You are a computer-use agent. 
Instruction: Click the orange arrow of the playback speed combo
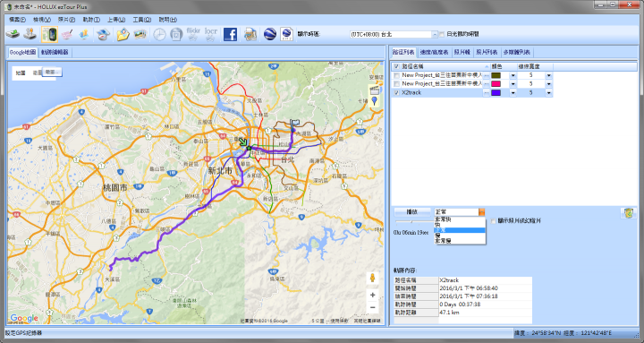[x=482, y=212]
